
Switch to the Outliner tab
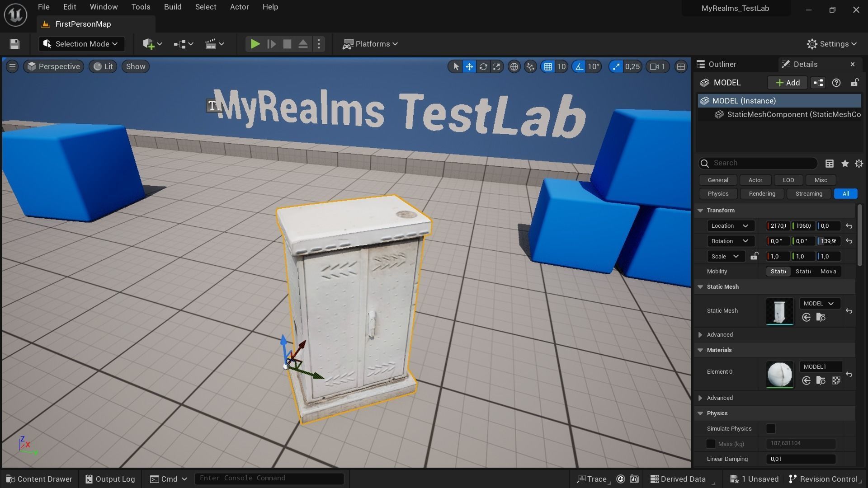(x=722, y=64)
